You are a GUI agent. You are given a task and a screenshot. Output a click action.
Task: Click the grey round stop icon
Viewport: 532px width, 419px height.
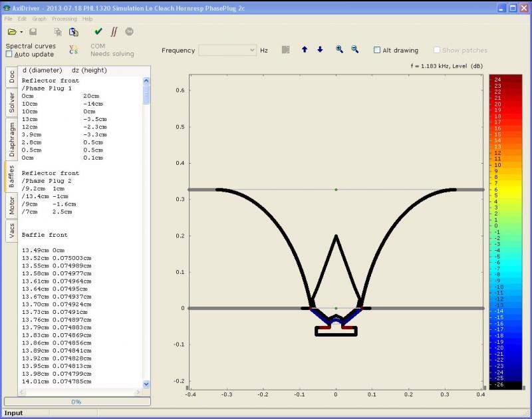pyautogui.click(x=129, y=31)
